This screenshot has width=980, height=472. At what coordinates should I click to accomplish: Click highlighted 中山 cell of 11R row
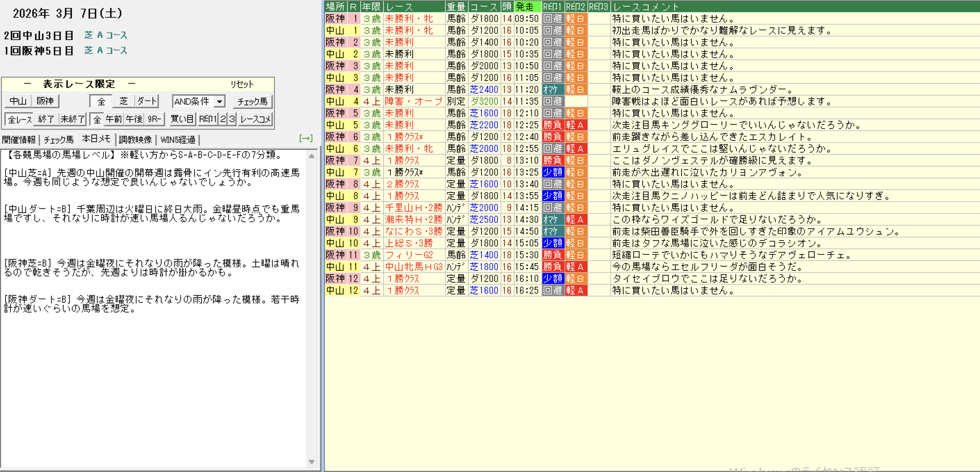pyautogui.click(x=335, y=267)
